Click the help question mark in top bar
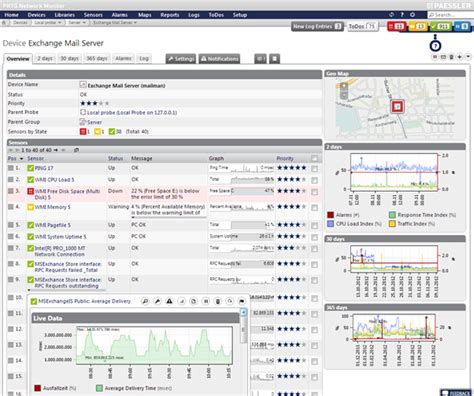The height and width of the screenshot is (396, 474). coord(402,15)
